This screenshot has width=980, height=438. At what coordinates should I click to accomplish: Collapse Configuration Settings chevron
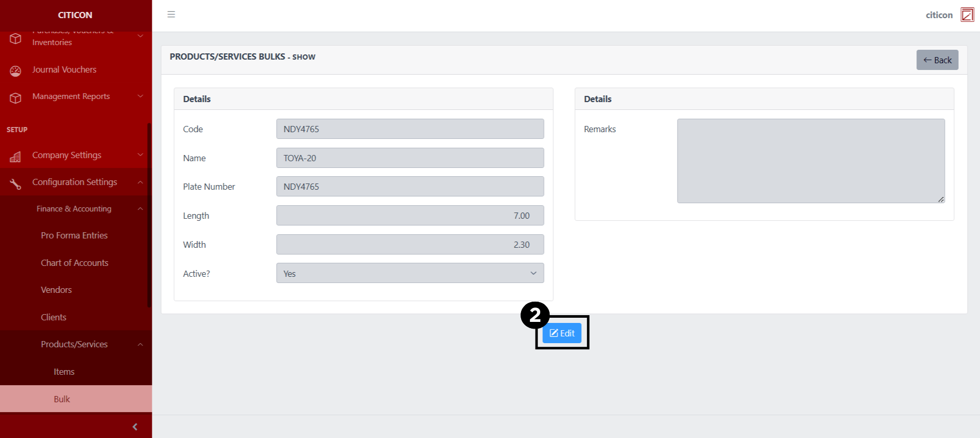140,182
